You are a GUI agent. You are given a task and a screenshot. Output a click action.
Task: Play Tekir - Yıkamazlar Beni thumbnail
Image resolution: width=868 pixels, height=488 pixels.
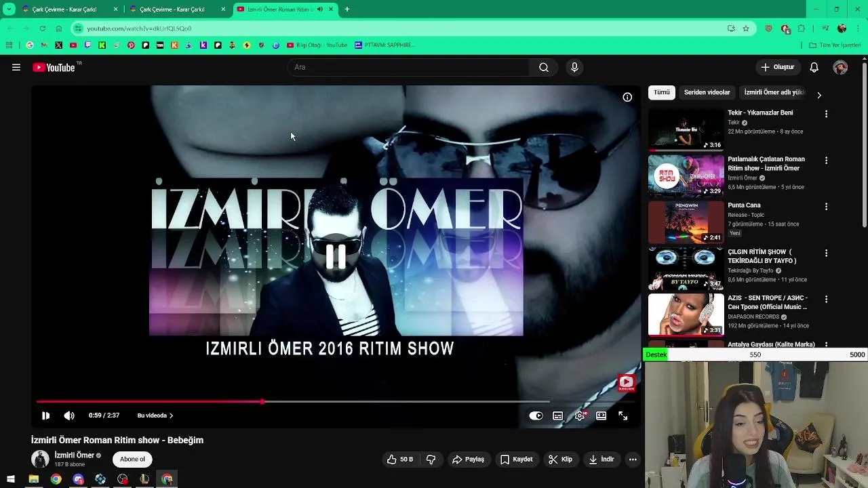click(686, 129)
